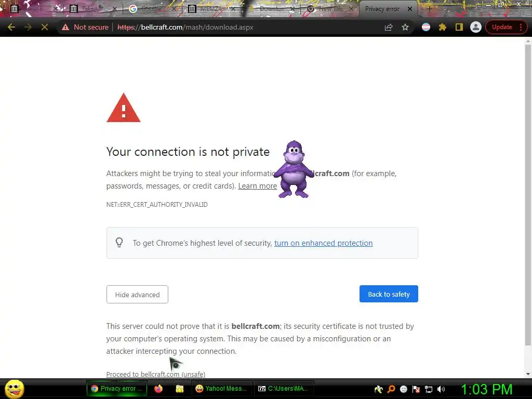Go back using the browser back arrow
This screenshot has height=399, width=532.
click(x=11, y=27)
